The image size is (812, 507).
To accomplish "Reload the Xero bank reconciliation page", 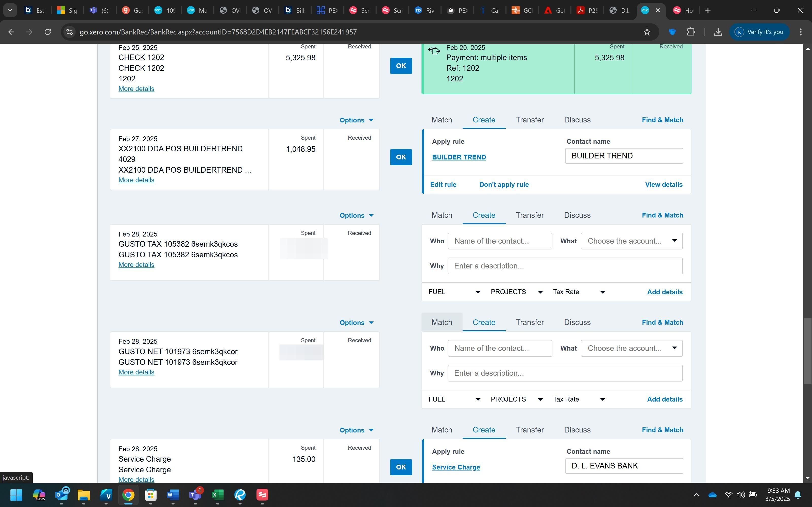I will point(48,32).
